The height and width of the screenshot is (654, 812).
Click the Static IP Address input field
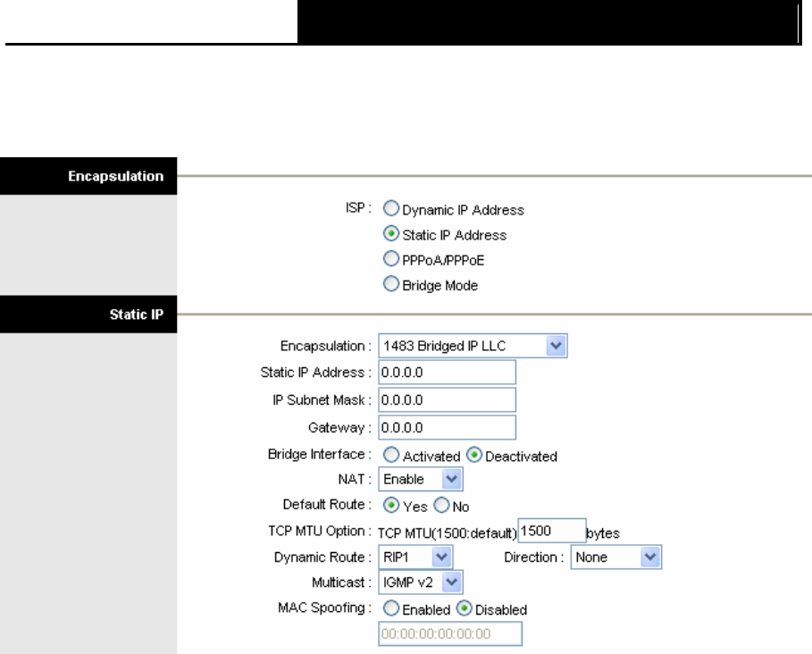click(x=447, y=373)
